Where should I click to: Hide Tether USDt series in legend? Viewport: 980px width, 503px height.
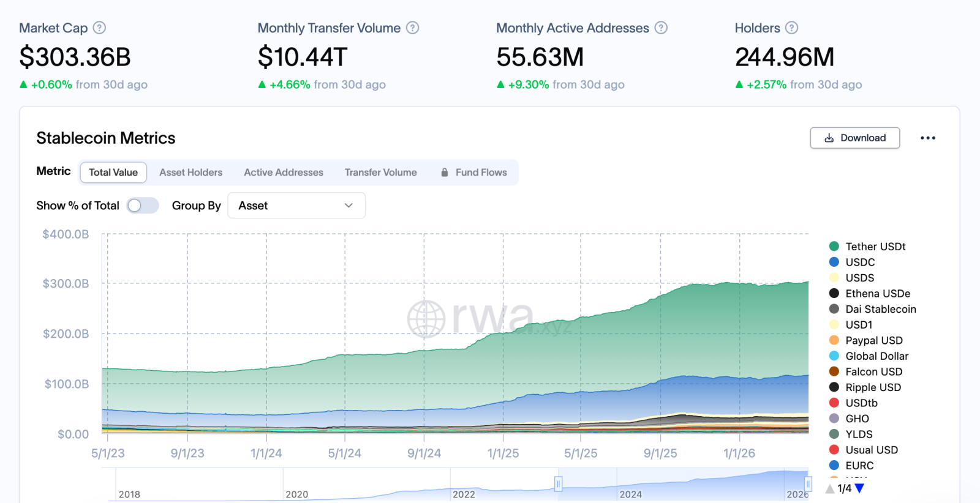(875, 247)
